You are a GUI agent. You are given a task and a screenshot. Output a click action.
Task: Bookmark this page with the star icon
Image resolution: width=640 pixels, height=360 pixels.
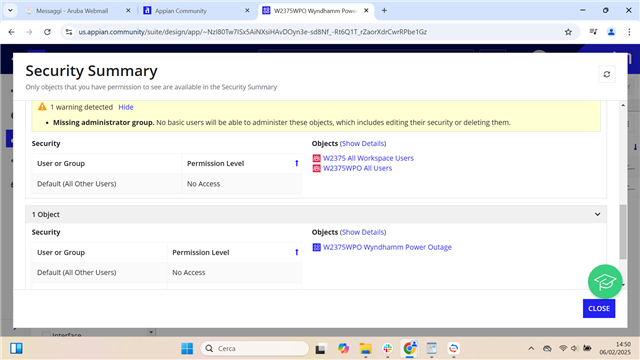(x=568, y=32)
